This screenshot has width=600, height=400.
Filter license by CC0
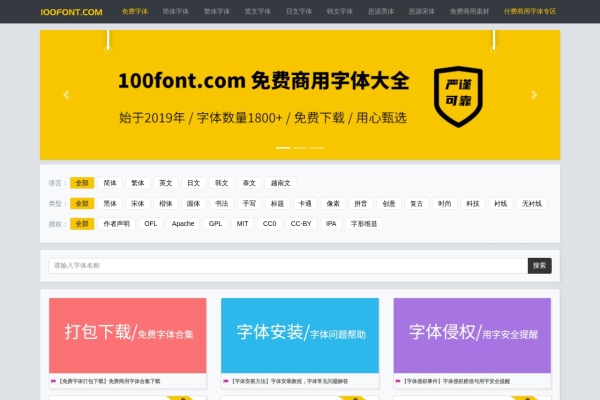(269, 224)
